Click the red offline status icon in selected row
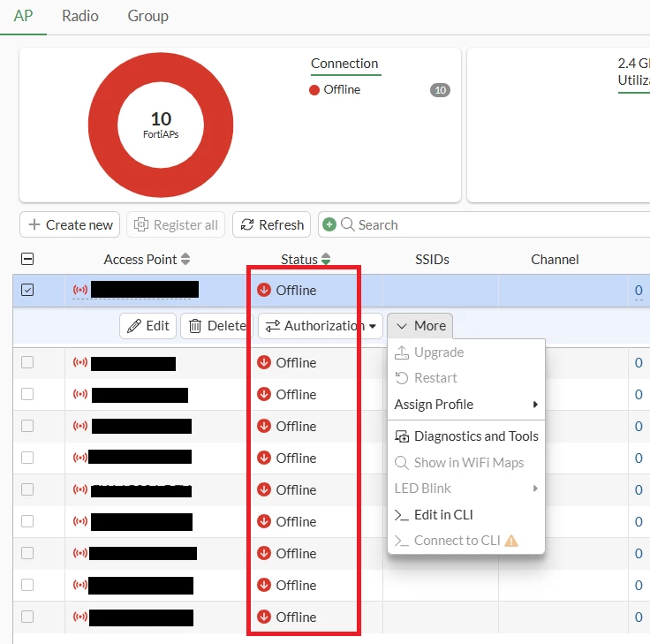 [264, 290]
